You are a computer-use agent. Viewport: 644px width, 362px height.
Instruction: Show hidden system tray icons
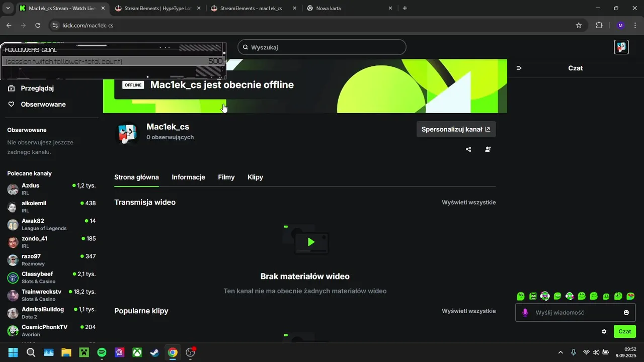[x=560, y=352]
